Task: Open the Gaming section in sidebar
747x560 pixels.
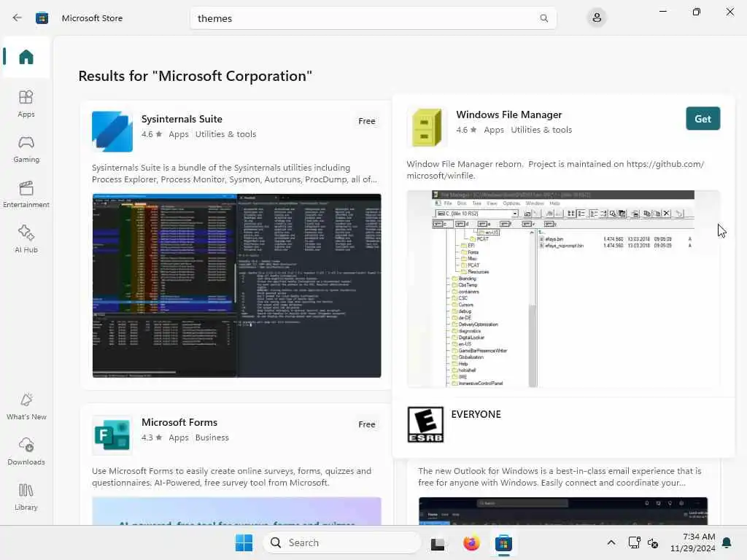Action: click(26, 149)
